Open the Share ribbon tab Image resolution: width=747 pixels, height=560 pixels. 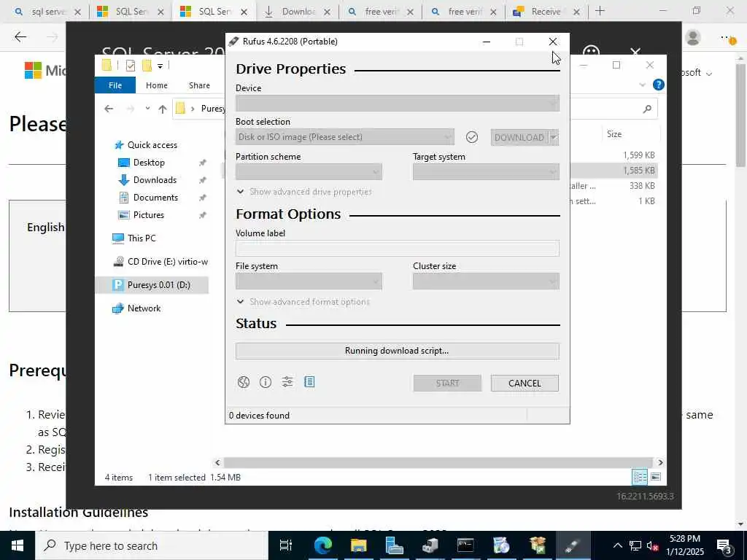coord(199,85)
